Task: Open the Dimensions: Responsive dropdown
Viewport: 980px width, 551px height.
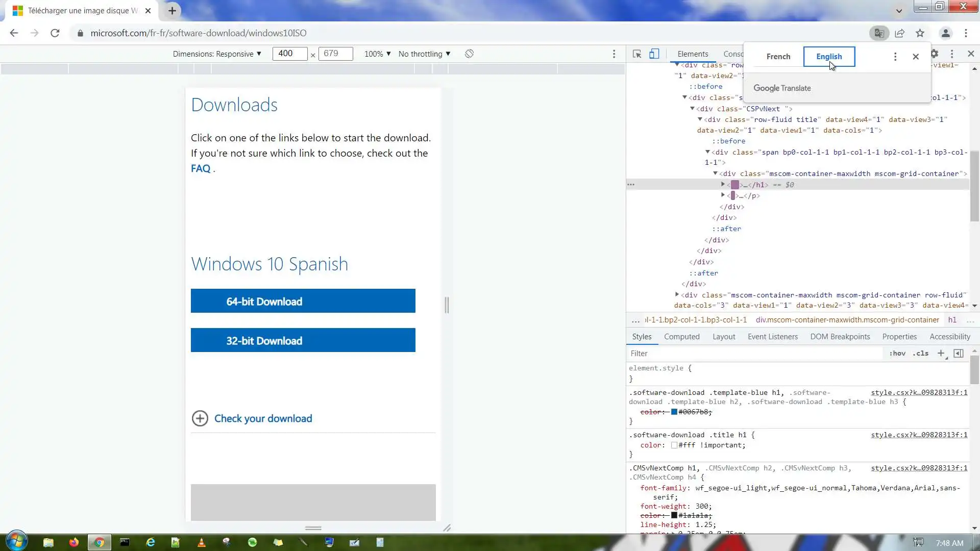Action: [x=217, y=54]
